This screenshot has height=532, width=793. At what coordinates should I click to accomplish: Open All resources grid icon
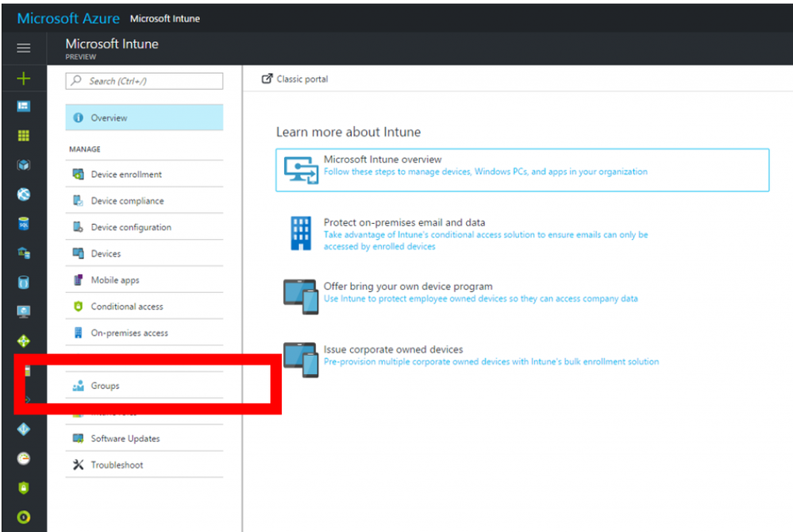(x=23, y=136)
